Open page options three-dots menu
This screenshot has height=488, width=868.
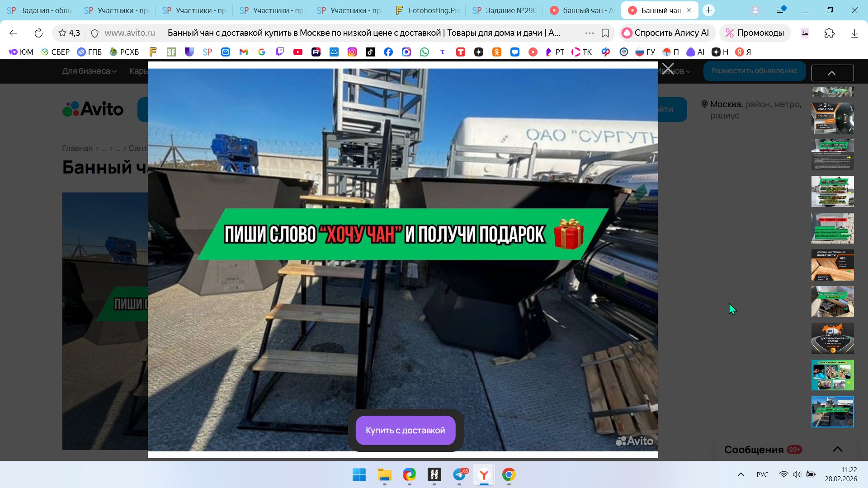pos(589,33)
